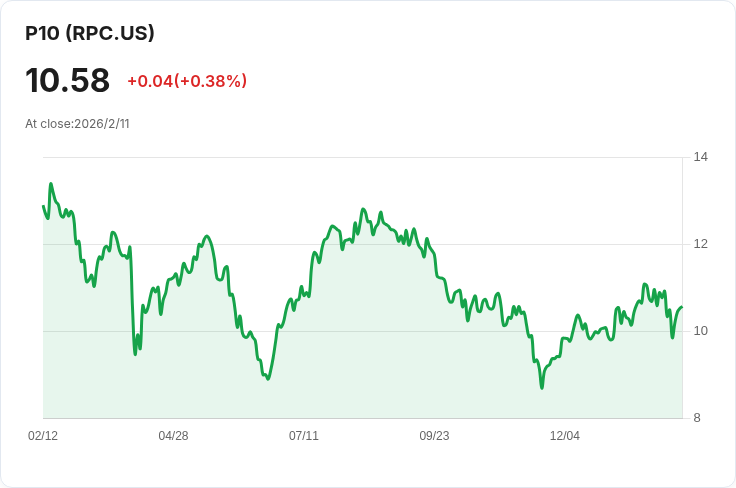The height and width of the screenshot is (488, 736).
Task: Select the 12/04 date on the time axis
Action: 565,436
